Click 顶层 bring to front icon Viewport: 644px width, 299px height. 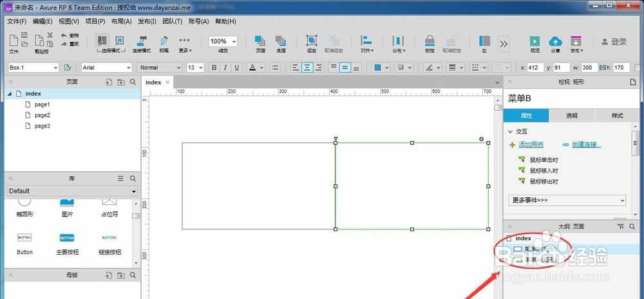260,41
